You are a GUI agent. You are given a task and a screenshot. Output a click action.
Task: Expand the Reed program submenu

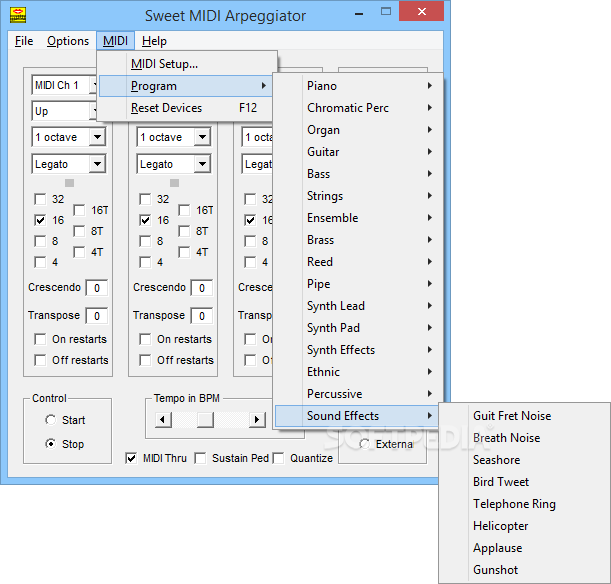tap(358, 262)
